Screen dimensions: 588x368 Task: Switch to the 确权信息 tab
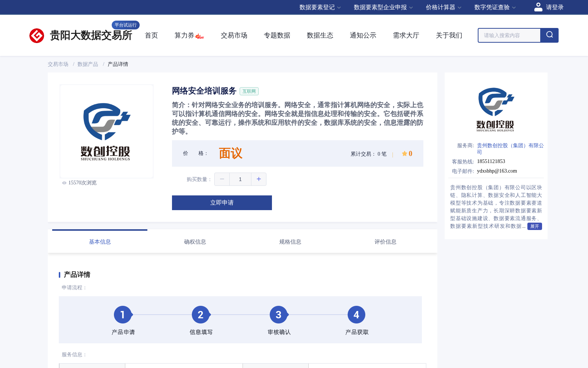pyautogui.click(x=195, y=242)
